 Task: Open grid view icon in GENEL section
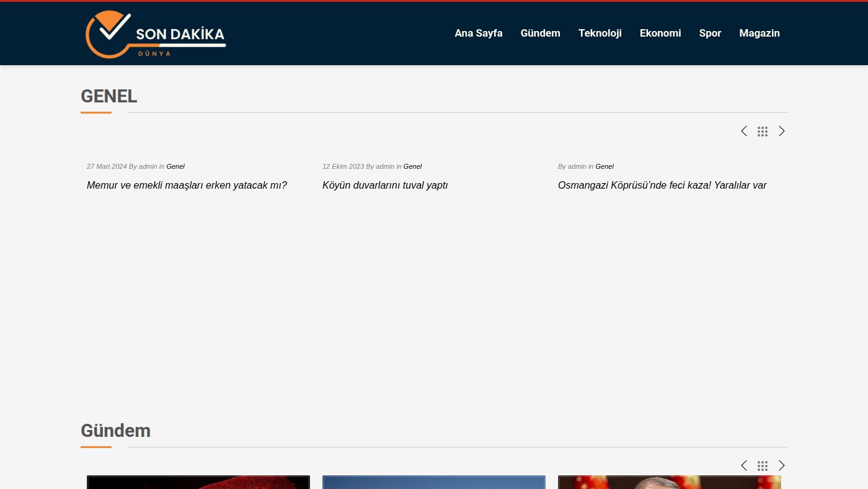(763, 132)
